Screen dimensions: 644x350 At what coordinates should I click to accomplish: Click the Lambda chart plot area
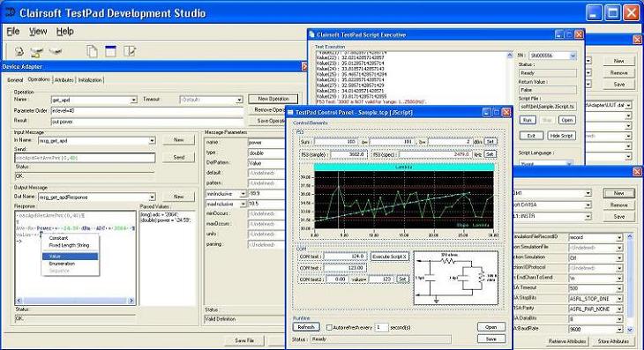click(x=404, y=199)
